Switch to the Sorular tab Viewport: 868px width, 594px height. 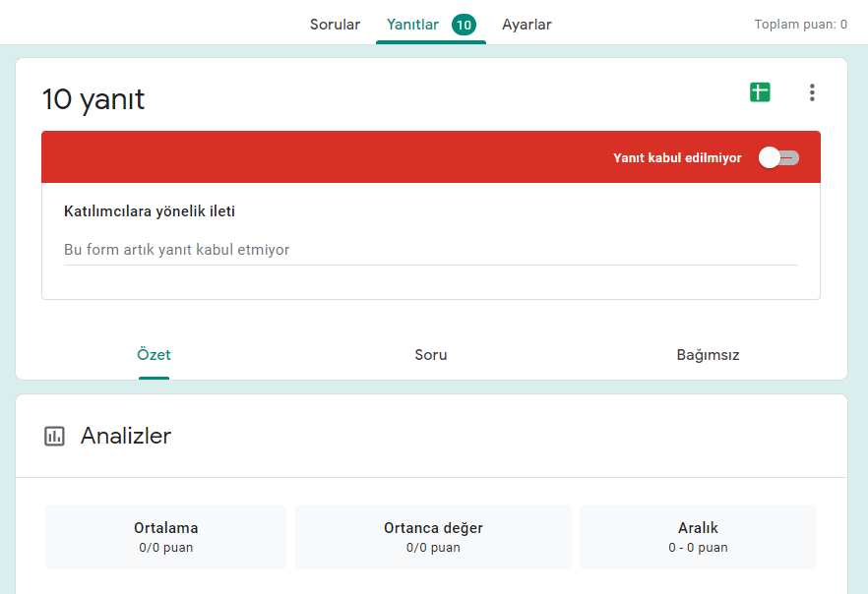click(335, 24)
